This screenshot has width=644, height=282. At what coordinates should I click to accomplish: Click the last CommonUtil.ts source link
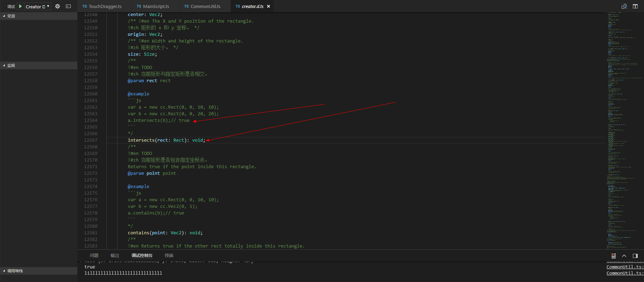pyautogui.click(x=625, y=273)
